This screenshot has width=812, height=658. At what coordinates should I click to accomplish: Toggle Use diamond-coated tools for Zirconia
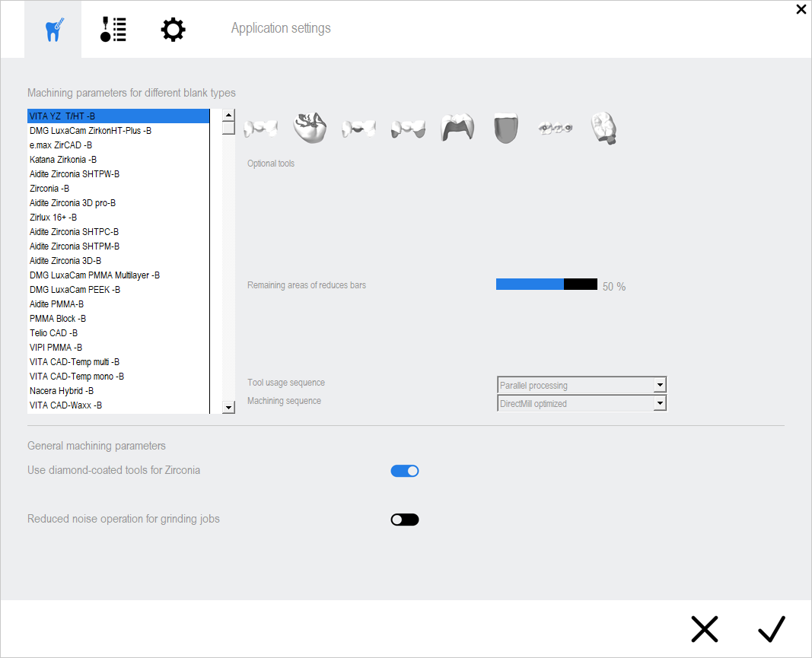404,471
